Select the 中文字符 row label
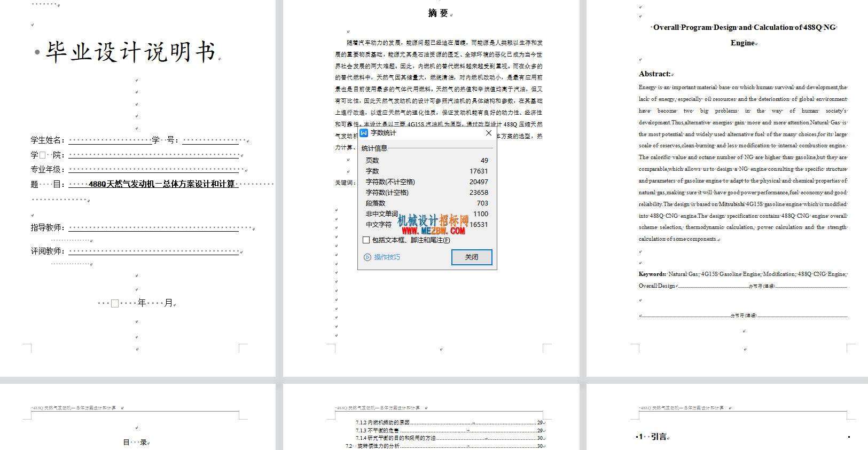Viewport: 868px width, 450px height. tap(379, 225)
